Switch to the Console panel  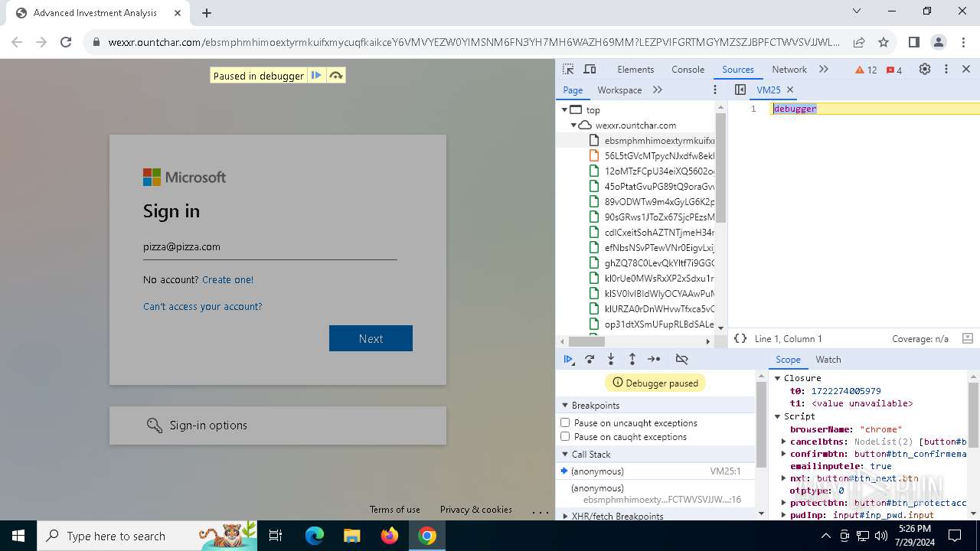tap(688, 70)
